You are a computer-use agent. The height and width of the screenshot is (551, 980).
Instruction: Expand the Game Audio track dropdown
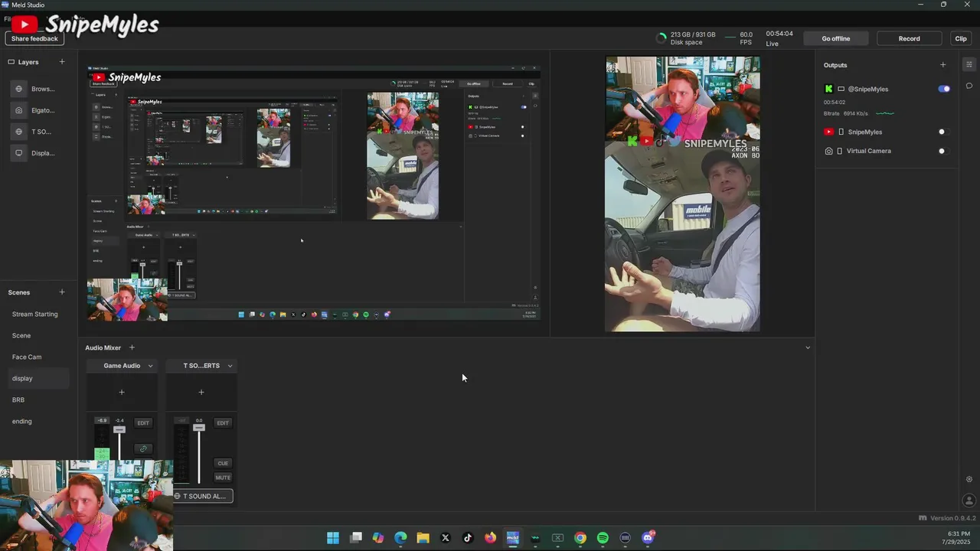[x=150, y=366]
